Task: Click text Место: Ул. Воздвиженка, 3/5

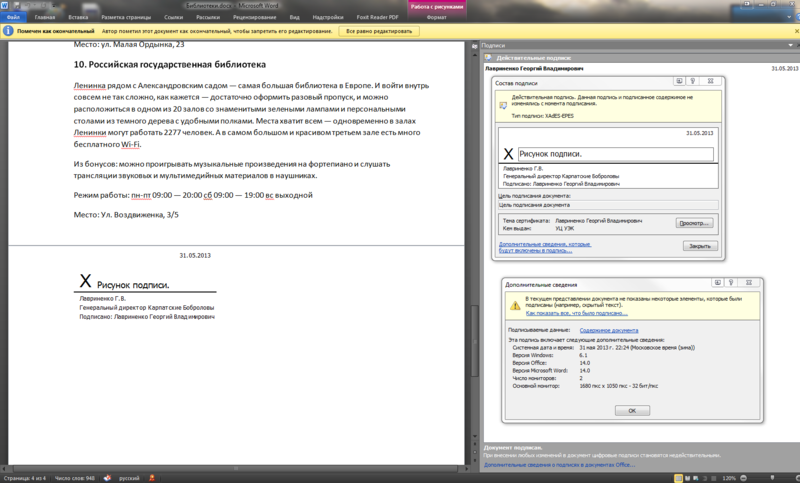Action: coord(126,215)
